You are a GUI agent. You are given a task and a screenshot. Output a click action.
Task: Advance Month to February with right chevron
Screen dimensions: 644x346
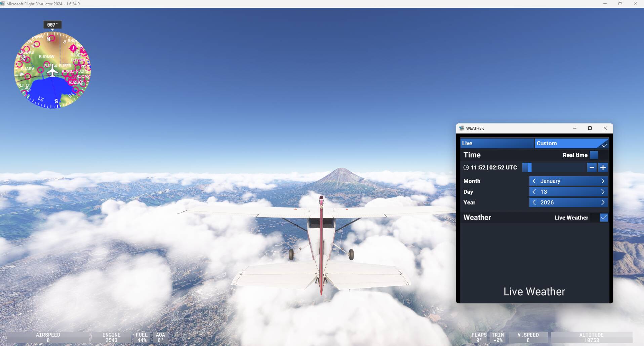(603, 181)
